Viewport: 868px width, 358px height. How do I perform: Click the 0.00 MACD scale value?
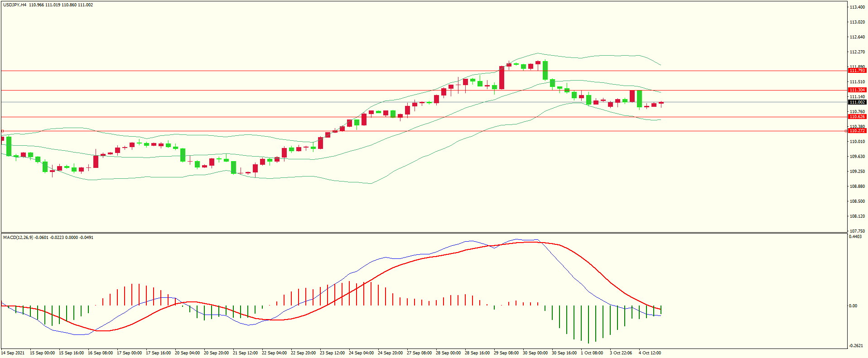coord(853,306)
